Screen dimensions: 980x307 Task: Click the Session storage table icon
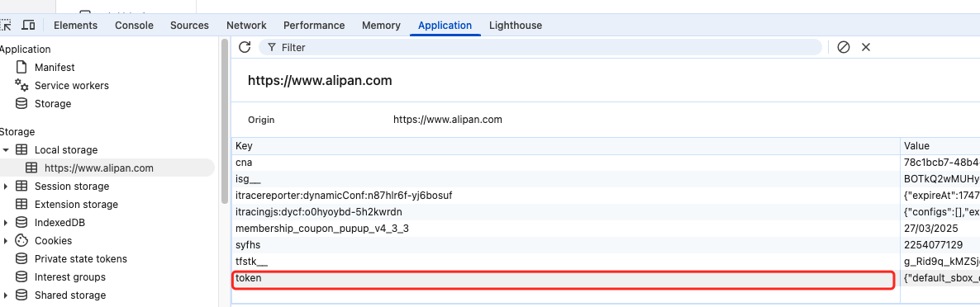click(x=21, y=186)
